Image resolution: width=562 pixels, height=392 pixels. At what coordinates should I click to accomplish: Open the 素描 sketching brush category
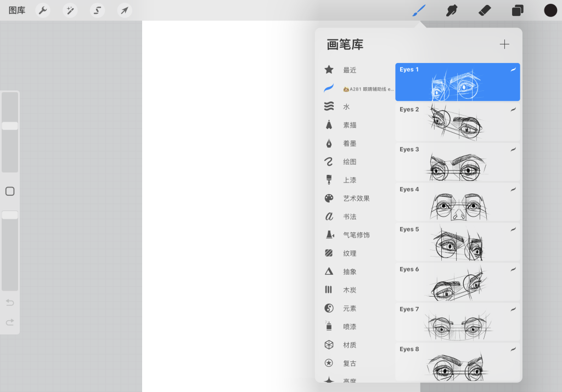pos(350,125)
